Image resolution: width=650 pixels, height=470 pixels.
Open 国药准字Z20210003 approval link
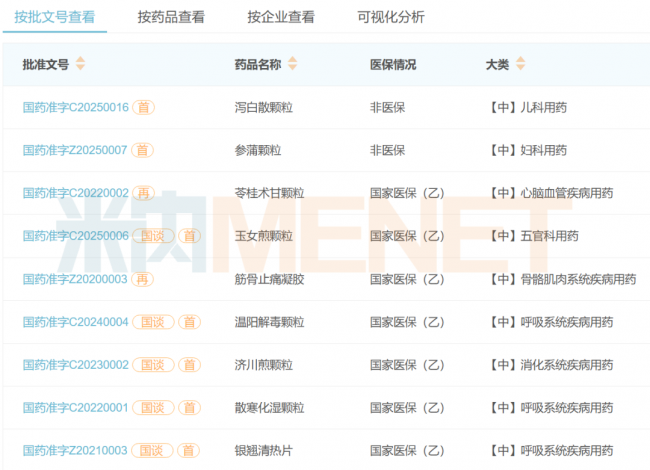coord(76,451)
